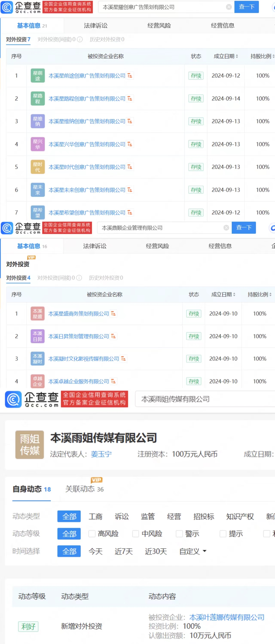Click the 雨姐传媒 company logo tile

[30, 445]
